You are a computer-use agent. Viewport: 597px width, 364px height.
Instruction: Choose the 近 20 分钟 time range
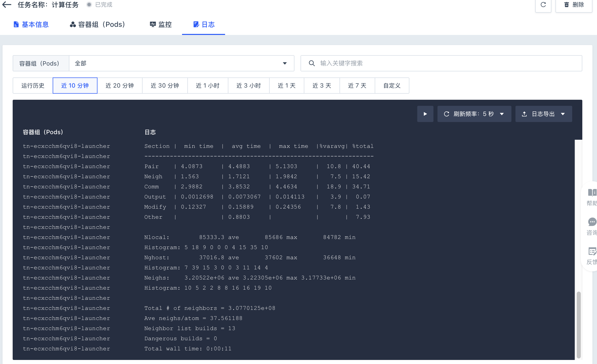point(120,86)
